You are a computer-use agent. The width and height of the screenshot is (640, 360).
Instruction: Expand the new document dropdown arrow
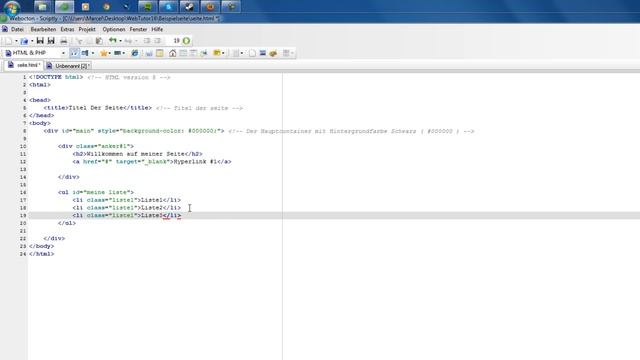click(16, 41)
